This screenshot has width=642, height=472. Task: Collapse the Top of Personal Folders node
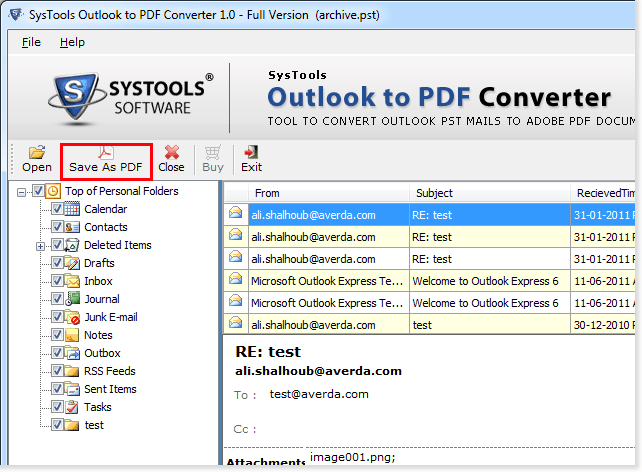click(22, 192)
